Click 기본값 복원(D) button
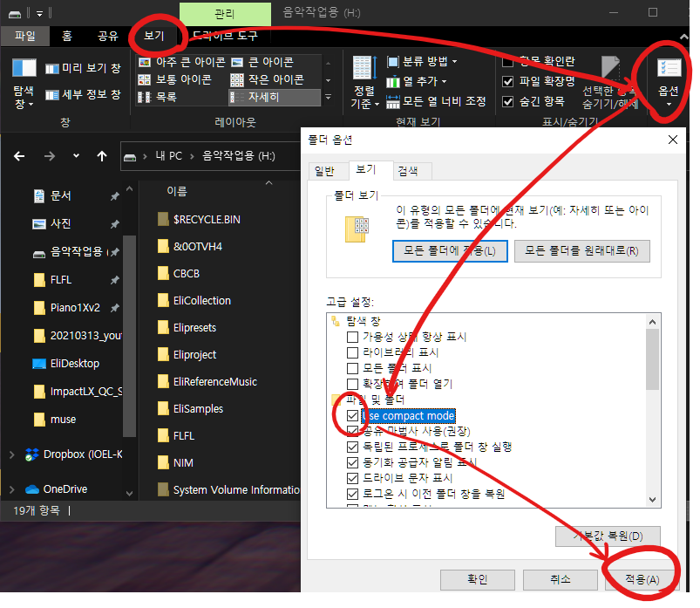 click(607, 536)
